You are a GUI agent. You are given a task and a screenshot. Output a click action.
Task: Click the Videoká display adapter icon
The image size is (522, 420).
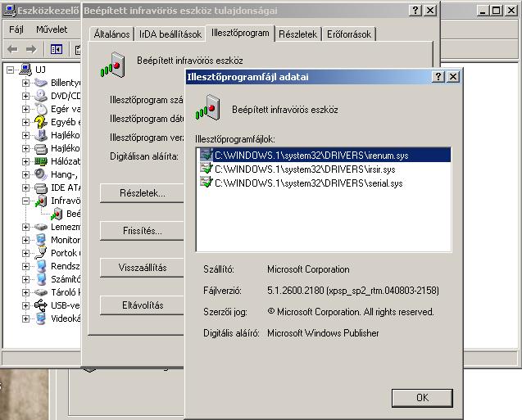coord(41,318)
